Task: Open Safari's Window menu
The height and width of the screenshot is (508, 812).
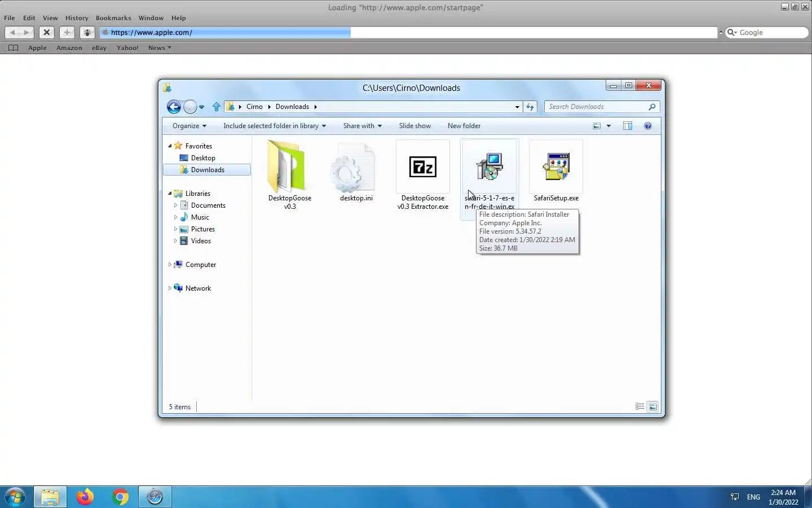Action: [151, 18]
